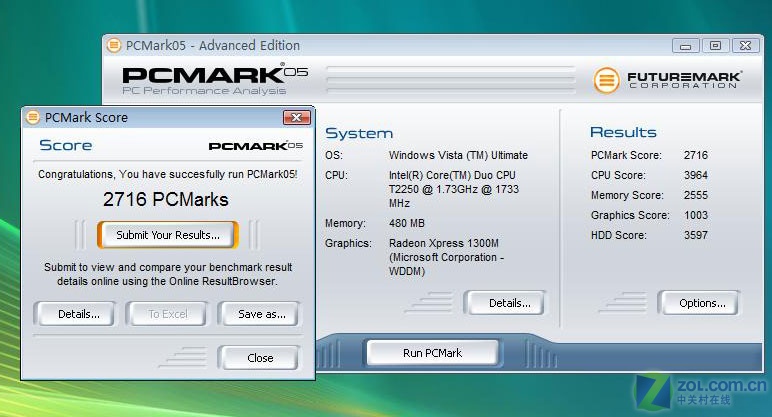
Task: Click the 'CPU Score:' label
Action: (618, 175)
